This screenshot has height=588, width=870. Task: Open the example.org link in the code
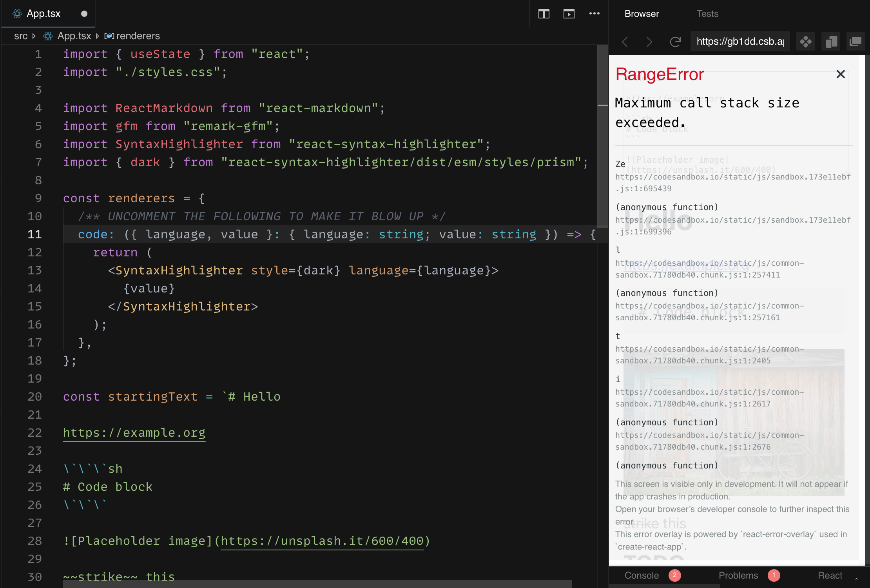coord(134,433)
